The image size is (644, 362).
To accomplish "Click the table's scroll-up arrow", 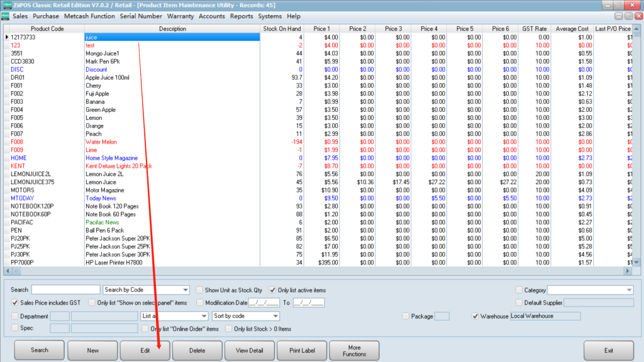I will tap(636, 29).
